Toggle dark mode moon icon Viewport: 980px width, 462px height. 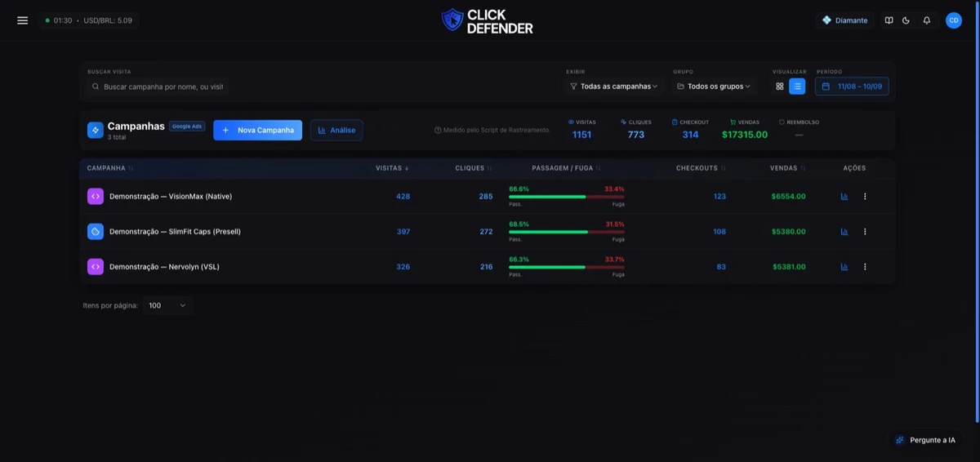pos(906,20)
